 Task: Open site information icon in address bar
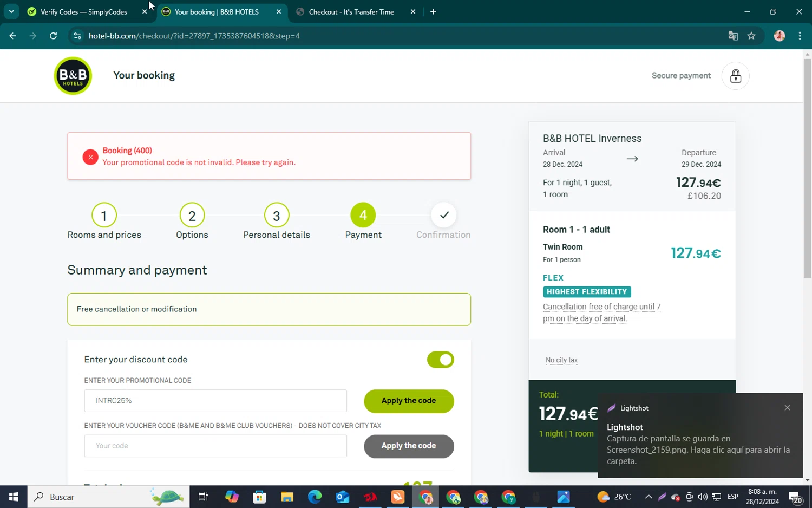click(77, 36)
